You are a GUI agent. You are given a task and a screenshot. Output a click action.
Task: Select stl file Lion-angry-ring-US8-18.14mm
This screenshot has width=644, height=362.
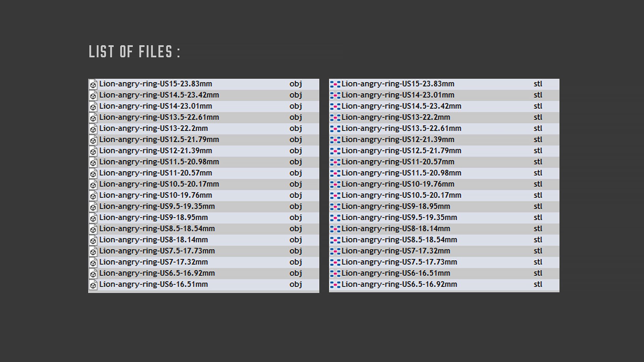444,229
